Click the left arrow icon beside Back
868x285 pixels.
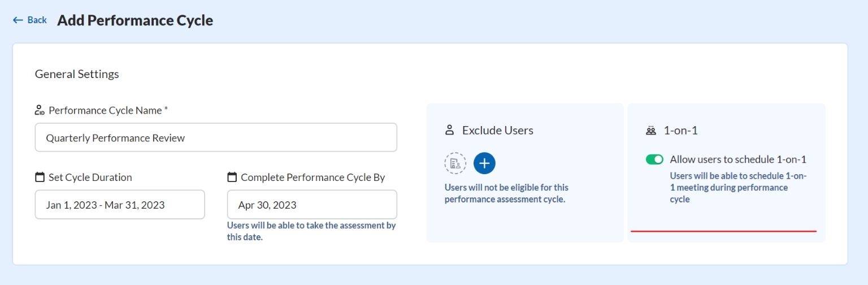18,20
